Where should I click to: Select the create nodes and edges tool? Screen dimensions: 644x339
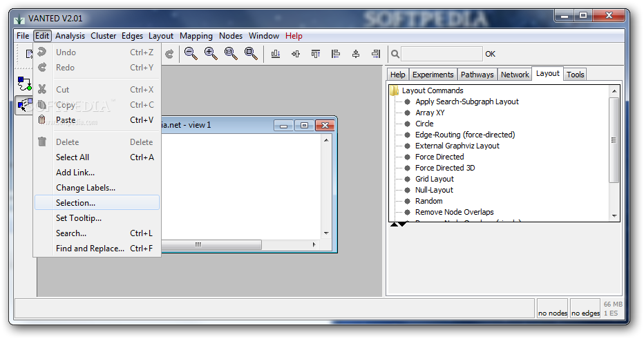click(25, 84)
